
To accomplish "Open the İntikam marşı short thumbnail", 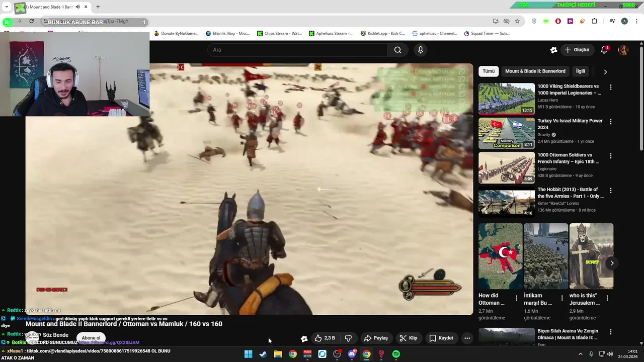I will pyautogui.click(x=546, y=256).
